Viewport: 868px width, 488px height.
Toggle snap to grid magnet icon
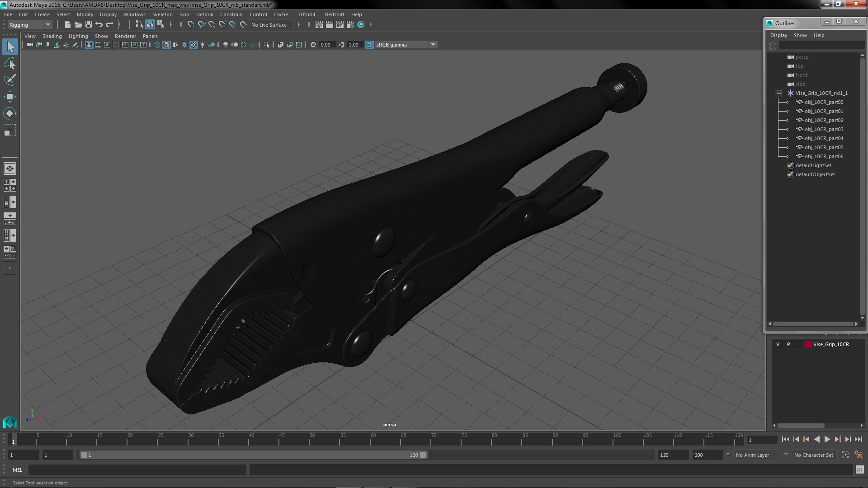click(191, 25)
